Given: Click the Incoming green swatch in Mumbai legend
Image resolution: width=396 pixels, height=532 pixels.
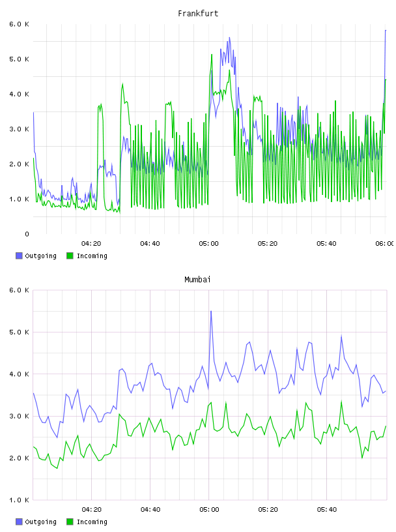Looking at the screenshot, I should [70, 522].
